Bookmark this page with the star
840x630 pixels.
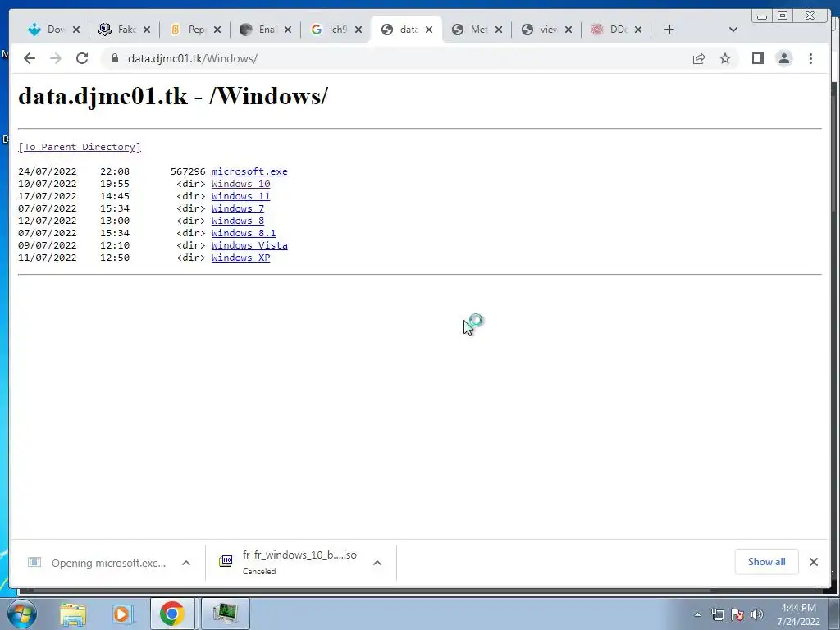pyautogui.click(x=725, y=58)
